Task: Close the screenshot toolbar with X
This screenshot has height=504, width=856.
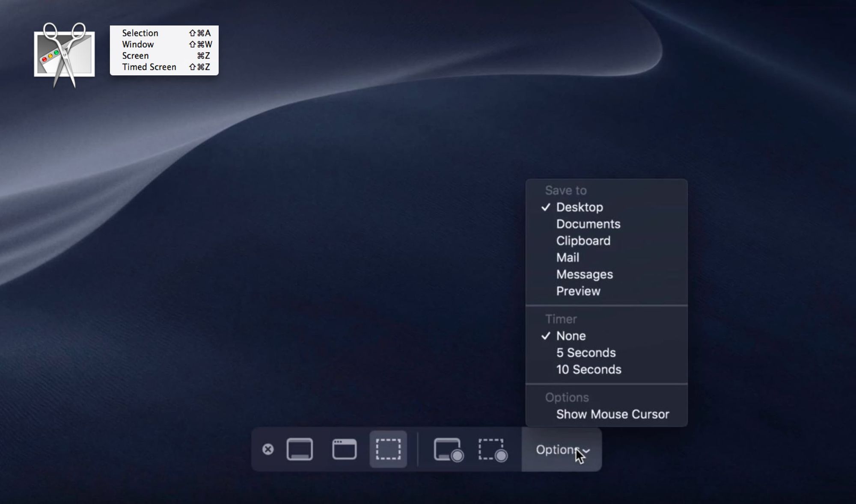Action: pyautogui.click(x=268, y=449)
